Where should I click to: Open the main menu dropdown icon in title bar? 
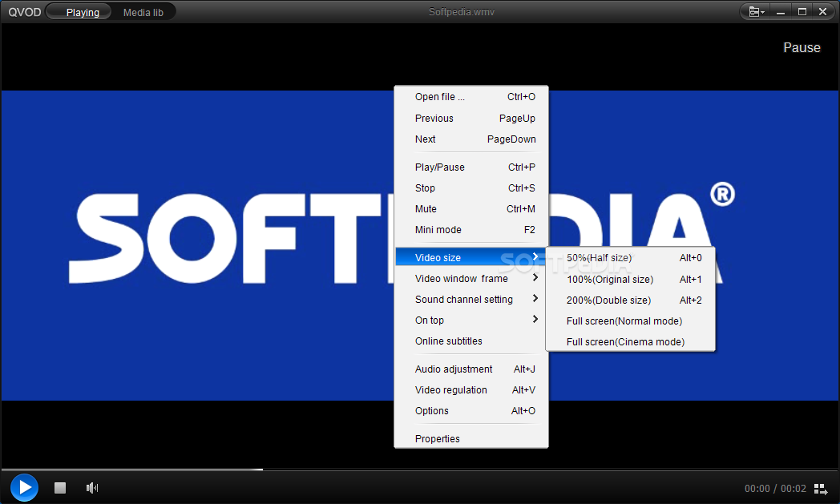[757, 12]
